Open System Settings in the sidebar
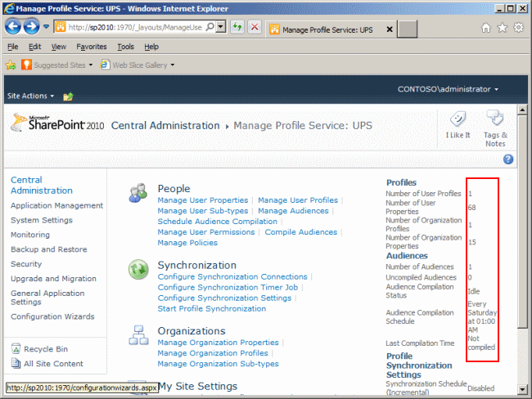 pyautogui.click(x=42, y=220)
